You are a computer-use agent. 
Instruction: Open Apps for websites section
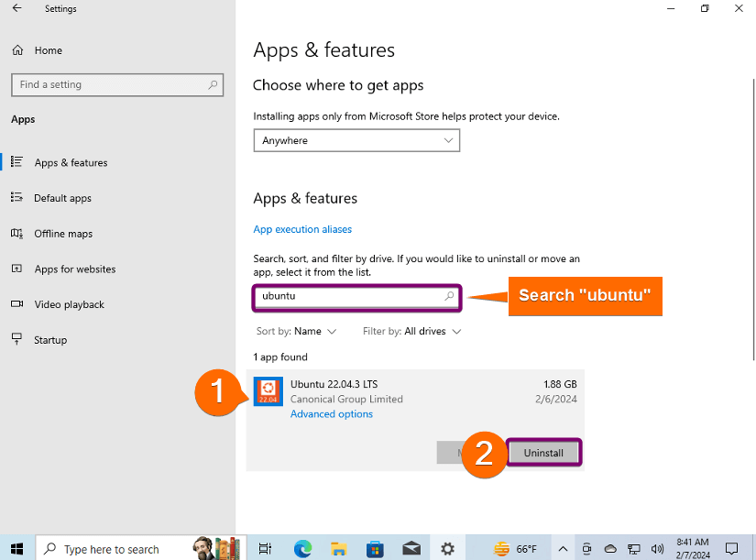coord(75,269)
